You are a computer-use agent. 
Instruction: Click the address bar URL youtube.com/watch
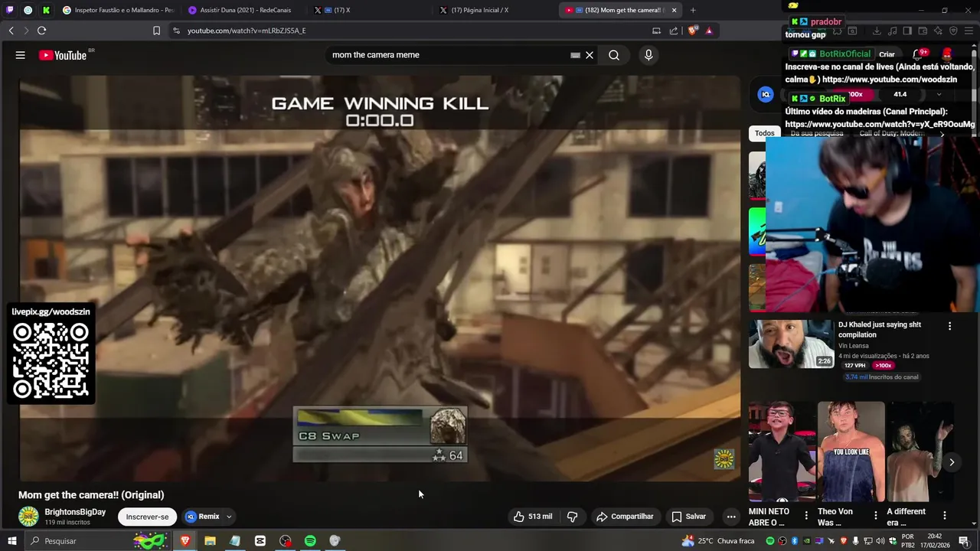[247, 31]
